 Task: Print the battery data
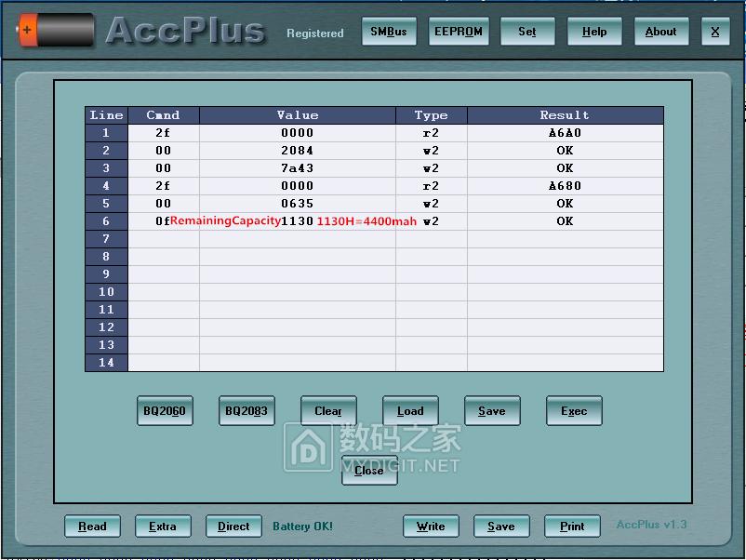(572, 527)
